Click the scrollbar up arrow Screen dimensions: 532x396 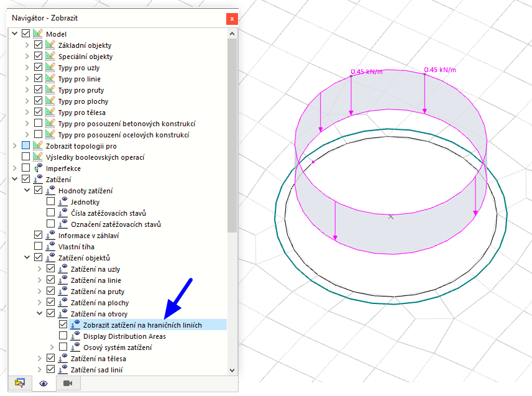(x=232, y=34)
